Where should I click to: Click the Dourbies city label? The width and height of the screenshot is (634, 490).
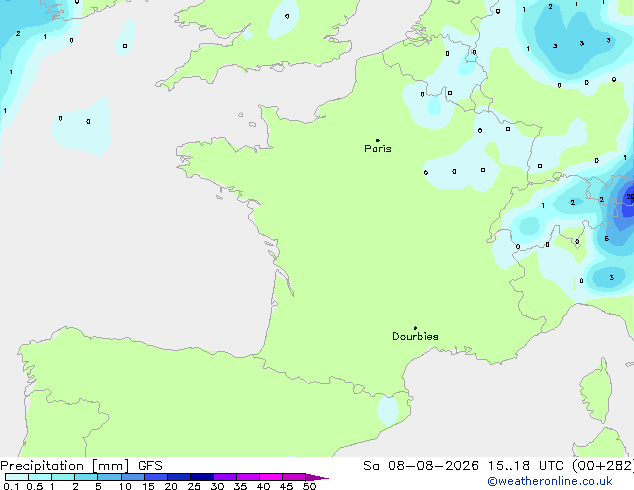(415, 336)
